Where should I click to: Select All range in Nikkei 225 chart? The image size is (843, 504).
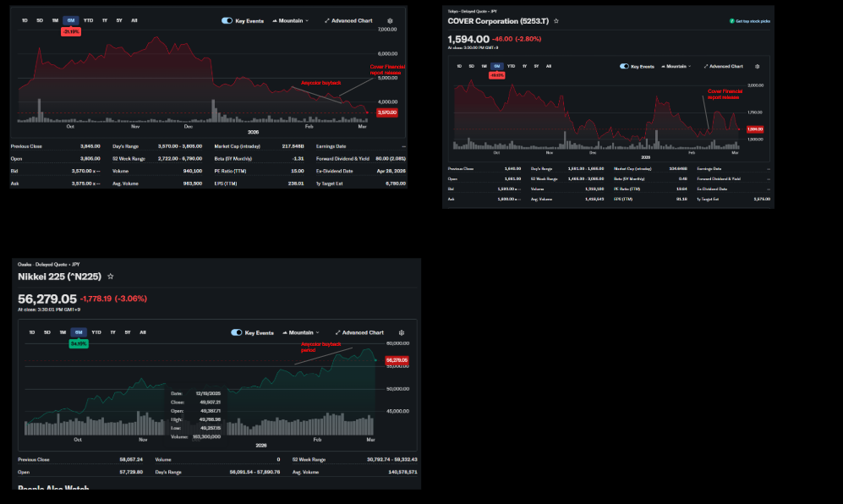pos(142,332)
